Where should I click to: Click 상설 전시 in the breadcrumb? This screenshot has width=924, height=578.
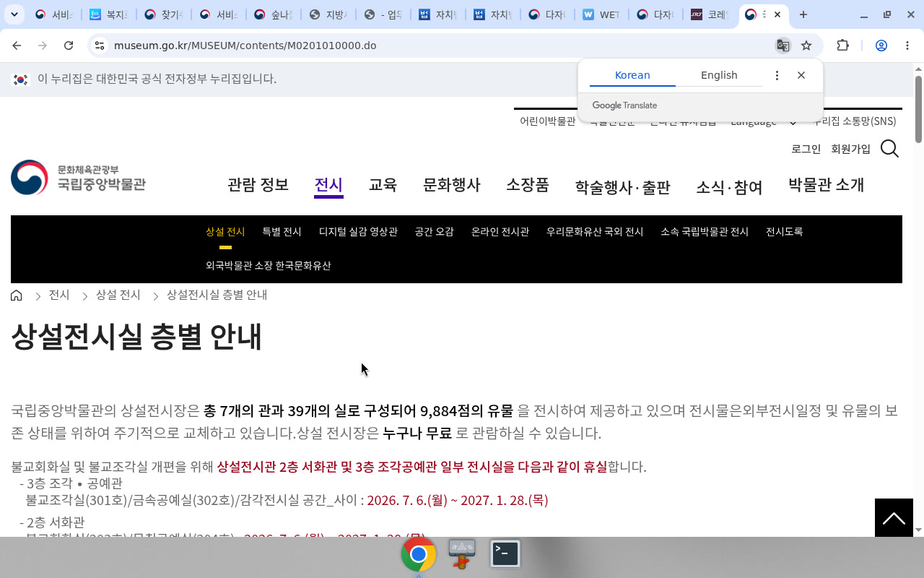point(118,296)
